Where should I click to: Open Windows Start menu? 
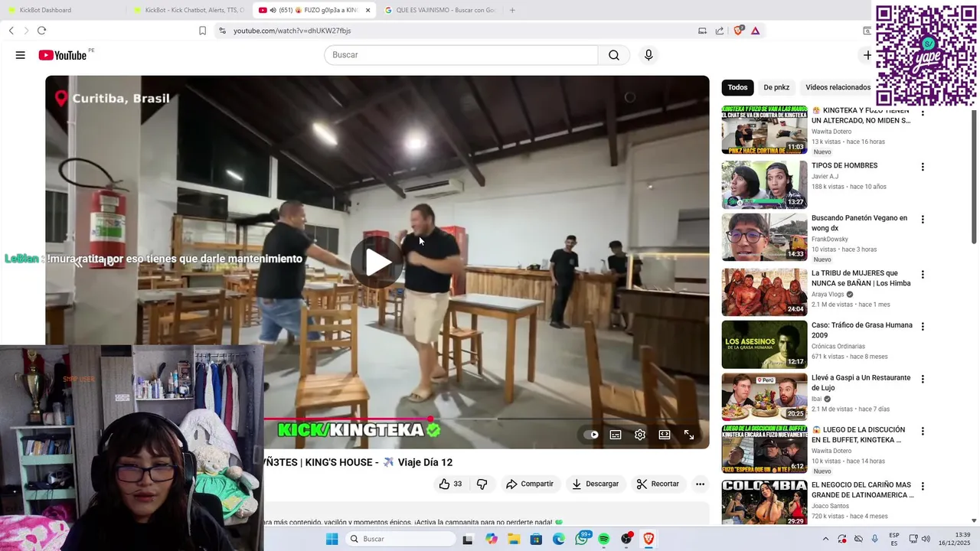[332, 539]
